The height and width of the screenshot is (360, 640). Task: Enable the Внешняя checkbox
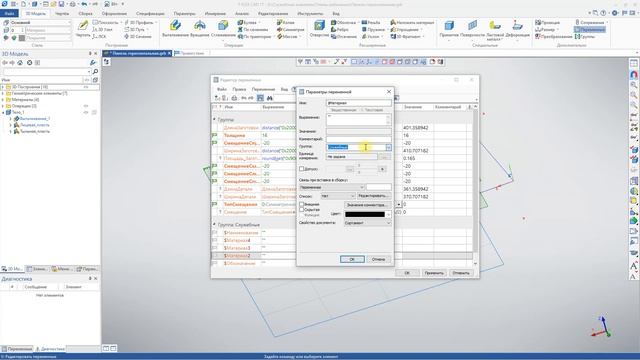pyautogui.click(x=302, y=204)
